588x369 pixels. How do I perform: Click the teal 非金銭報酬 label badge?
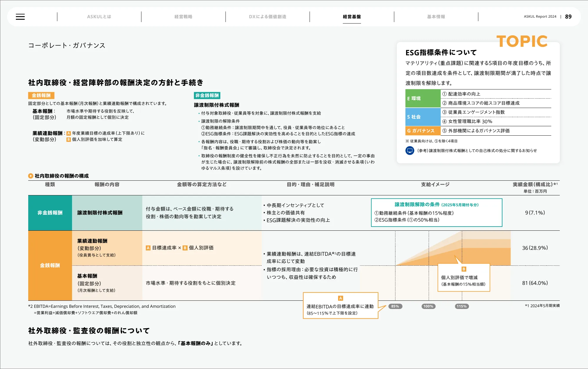tap(207, 95)
